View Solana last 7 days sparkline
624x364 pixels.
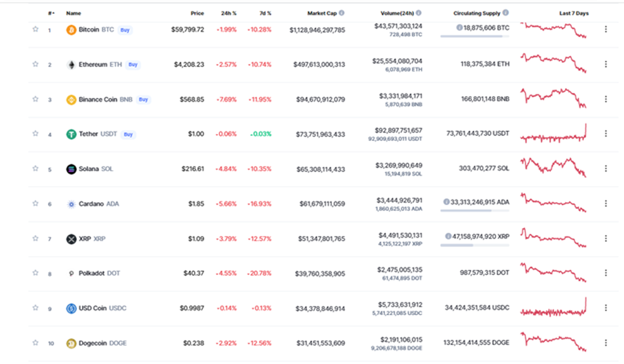553,167
